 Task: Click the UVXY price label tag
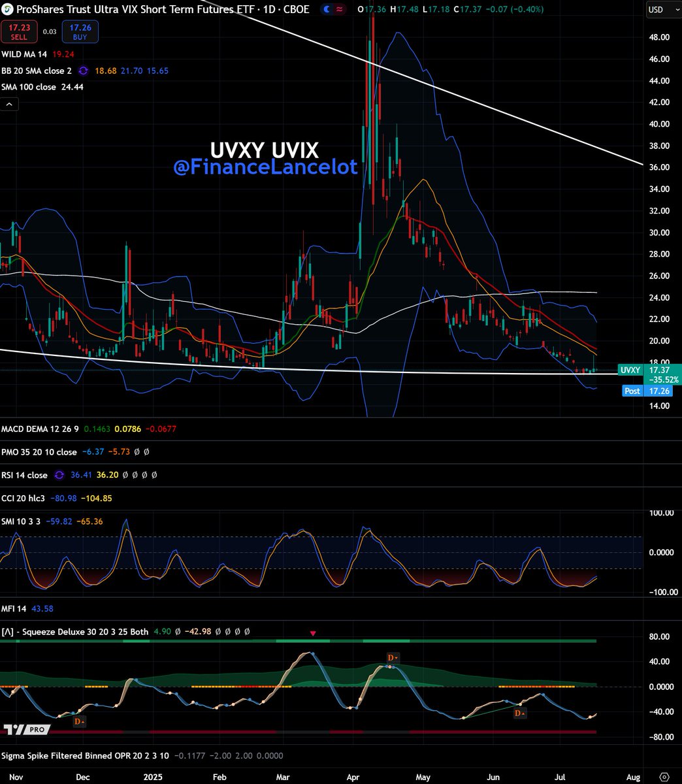[x=630, y=370]
